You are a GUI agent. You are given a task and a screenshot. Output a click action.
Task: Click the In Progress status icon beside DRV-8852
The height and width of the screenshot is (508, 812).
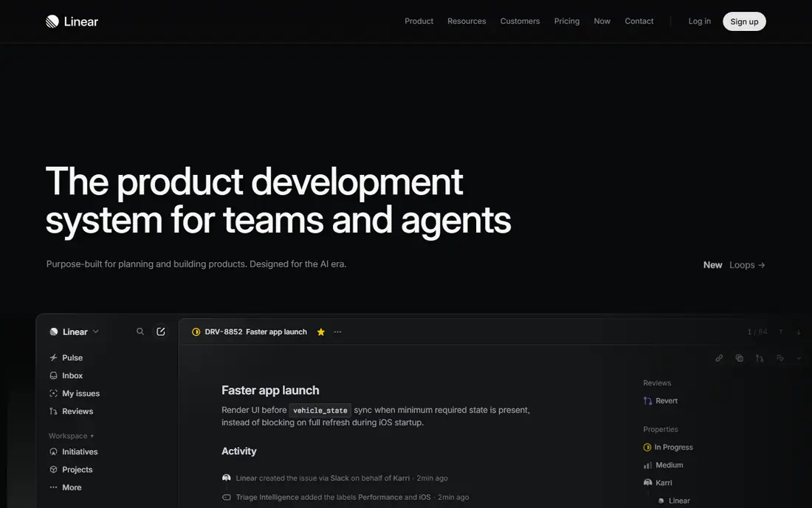pyautogui.click(x=196, y=332)
